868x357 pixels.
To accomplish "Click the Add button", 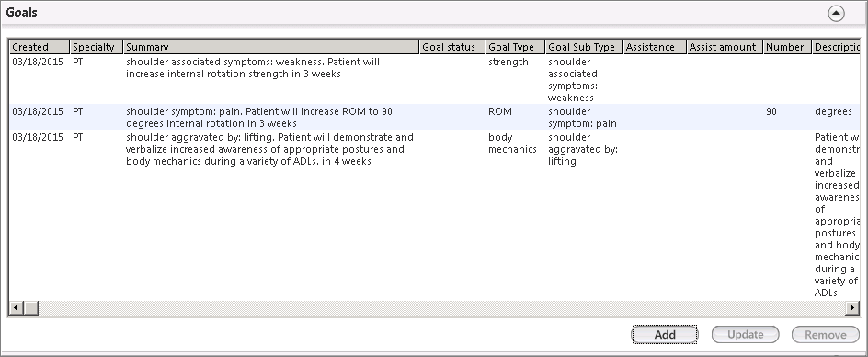I will 665,334.
